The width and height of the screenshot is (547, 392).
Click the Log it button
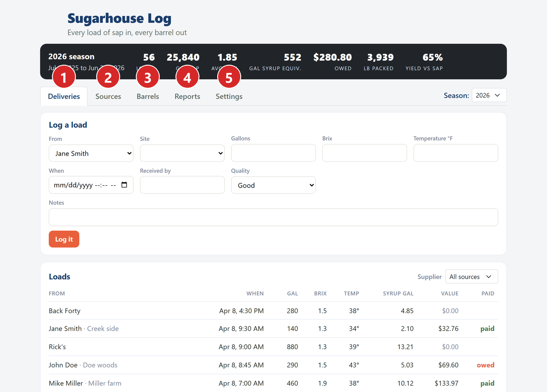click(64, 239)
